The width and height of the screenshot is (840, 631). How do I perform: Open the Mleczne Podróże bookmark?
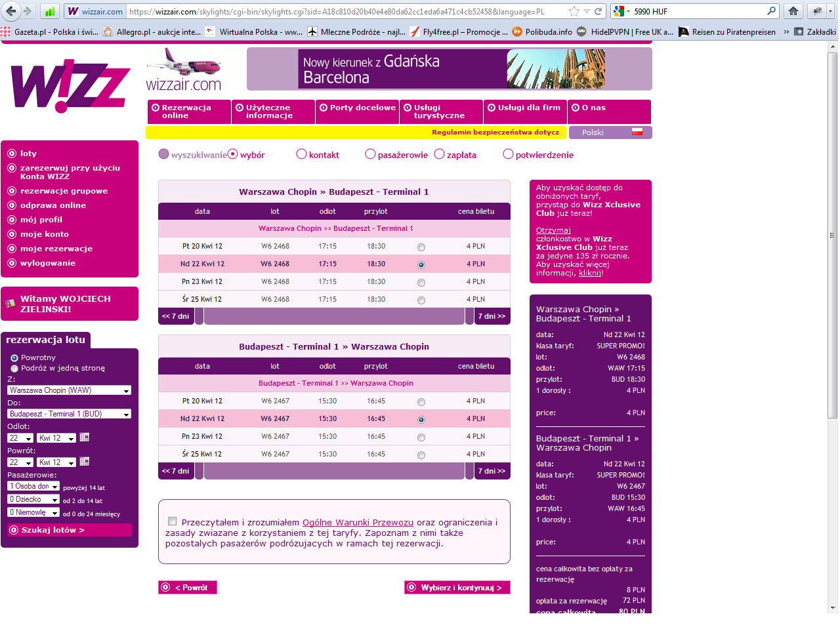(356, 31)
